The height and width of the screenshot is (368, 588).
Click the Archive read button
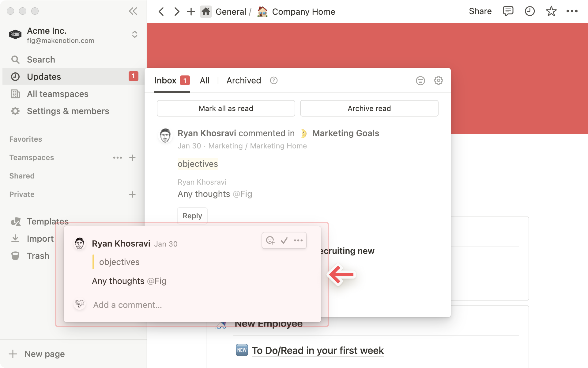369,109
